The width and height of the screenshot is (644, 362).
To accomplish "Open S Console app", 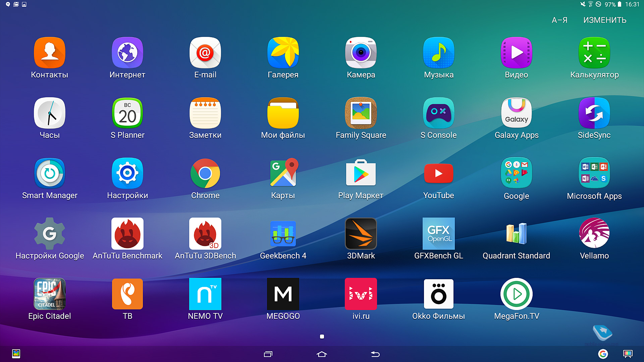I will pyautogui.click(x=439, y=113).
